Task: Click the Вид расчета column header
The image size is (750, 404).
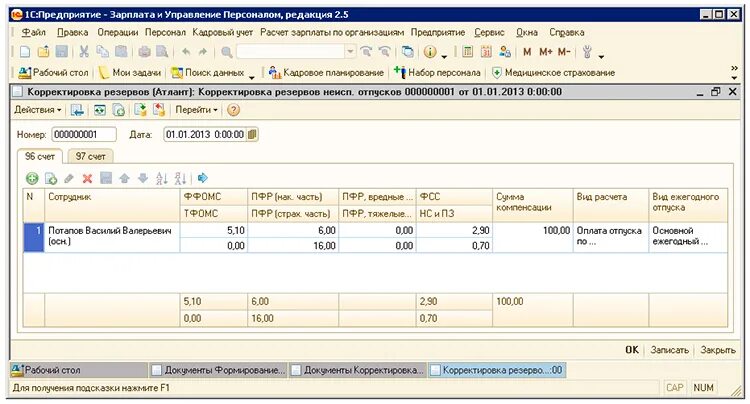Action: 611,205
